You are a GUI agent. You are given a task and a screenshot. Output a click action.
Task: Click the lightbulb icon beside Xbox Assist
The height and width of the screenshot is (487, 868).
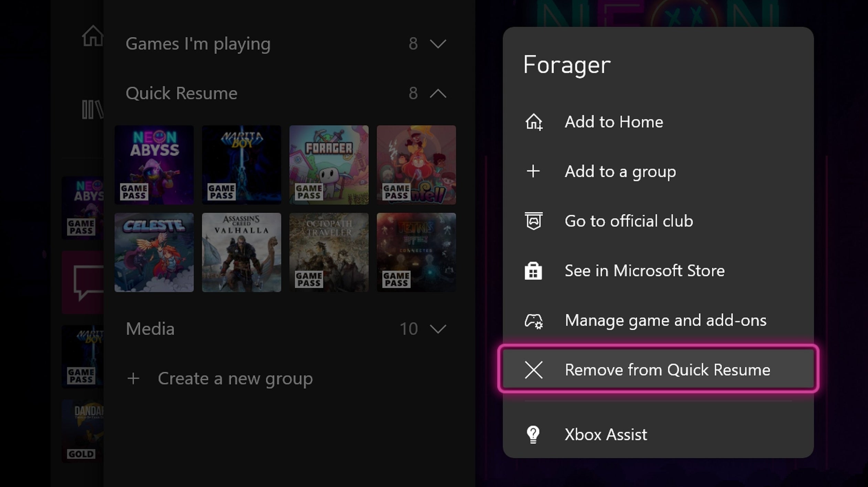pyautogui.click(x=532, y=434)
